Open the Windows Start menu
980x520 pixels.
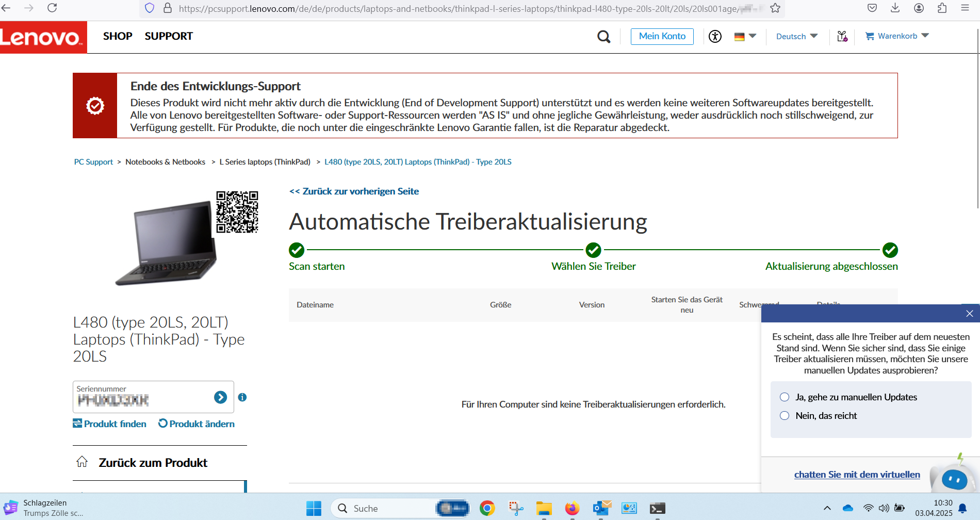[314, 509]
